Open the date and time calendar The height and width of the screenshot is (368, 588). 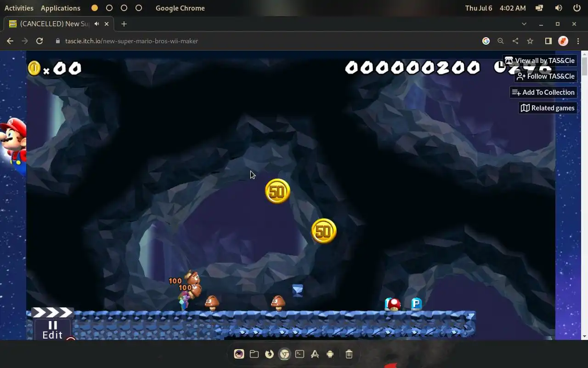495,8
